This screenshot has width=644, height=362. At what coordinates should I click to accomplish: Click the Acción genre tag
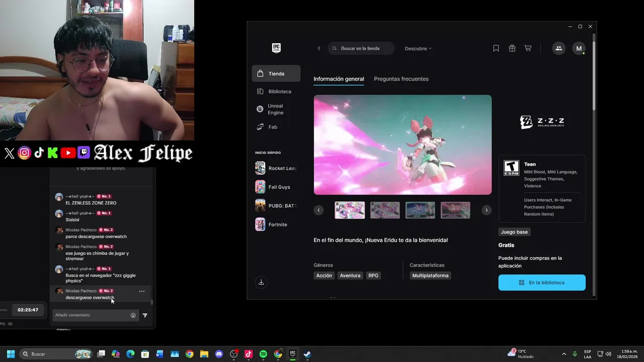(x=324, y=276)
